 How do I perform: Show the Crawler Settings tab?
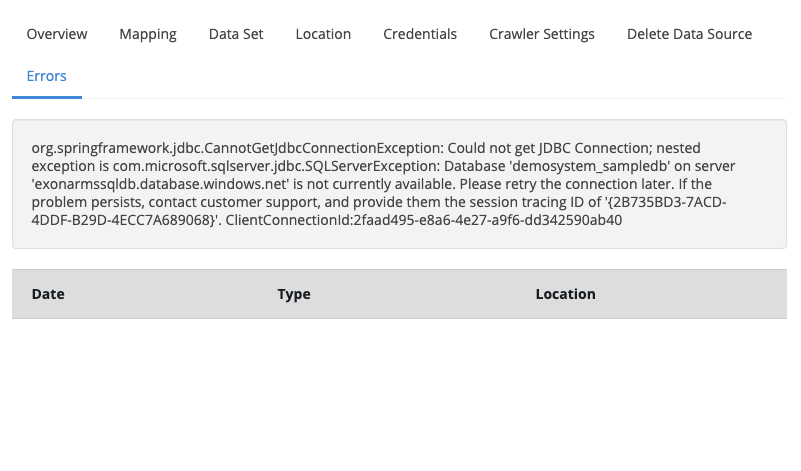pyautogui.click(x=542, y=34)
